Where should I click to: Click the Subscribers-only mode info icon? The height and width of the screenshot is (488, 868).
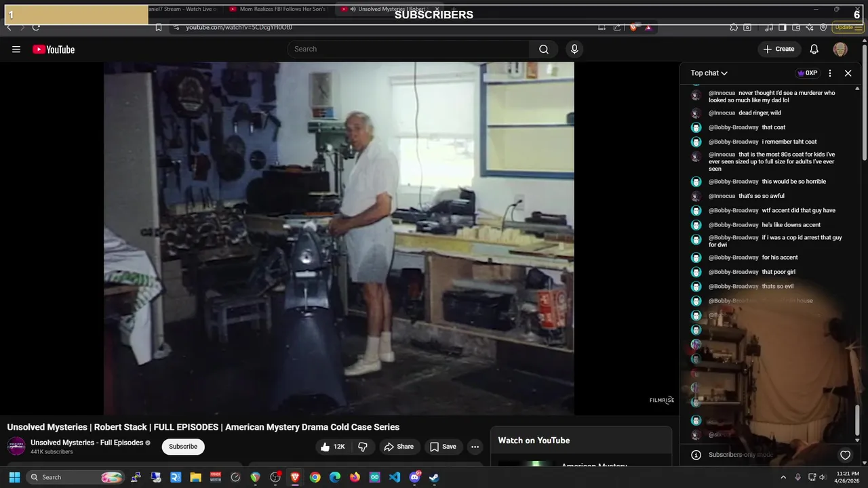tap(696, 455)
